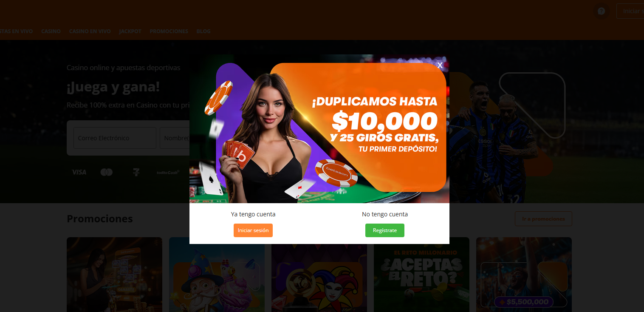Open the Promociones navigation item
The image size is (644, 312).
click(x=169, y=31)
